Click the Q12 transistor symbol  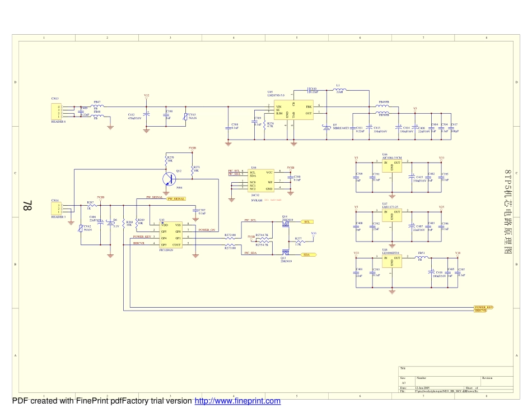tap(169, 179)
